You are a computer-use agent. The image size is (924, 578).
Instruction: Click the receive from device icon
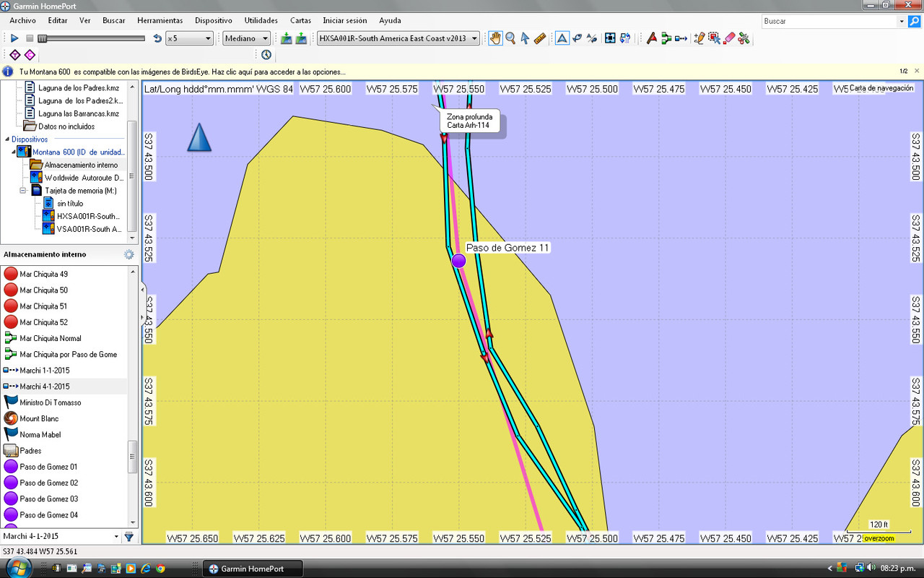(301, 38)
